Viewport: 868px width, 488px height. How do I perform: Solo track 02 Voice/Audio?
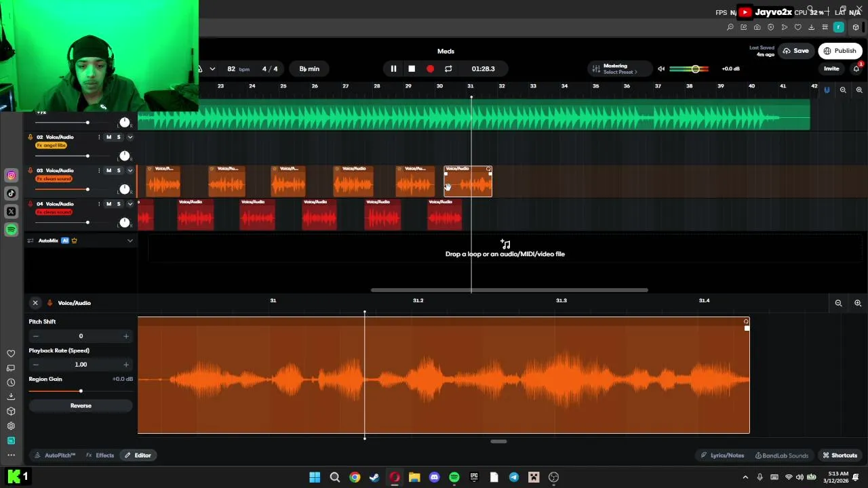[x=119, y=137]
